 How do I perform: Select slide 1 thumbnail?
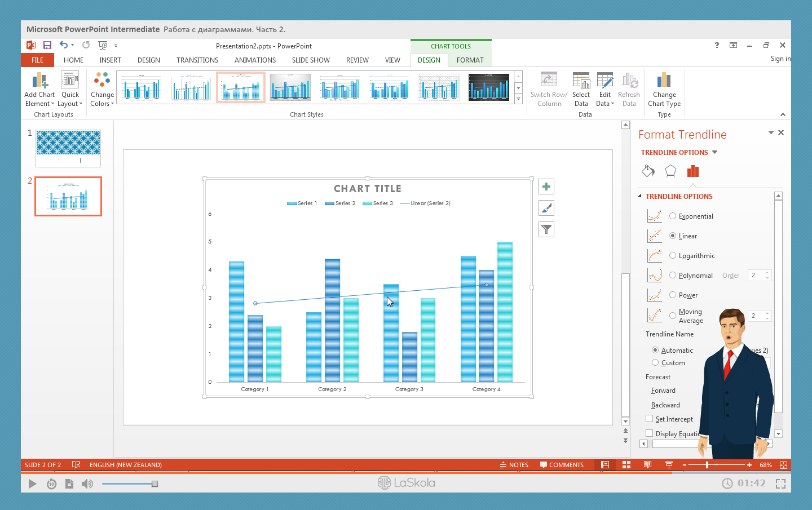[x=68, y=148]
